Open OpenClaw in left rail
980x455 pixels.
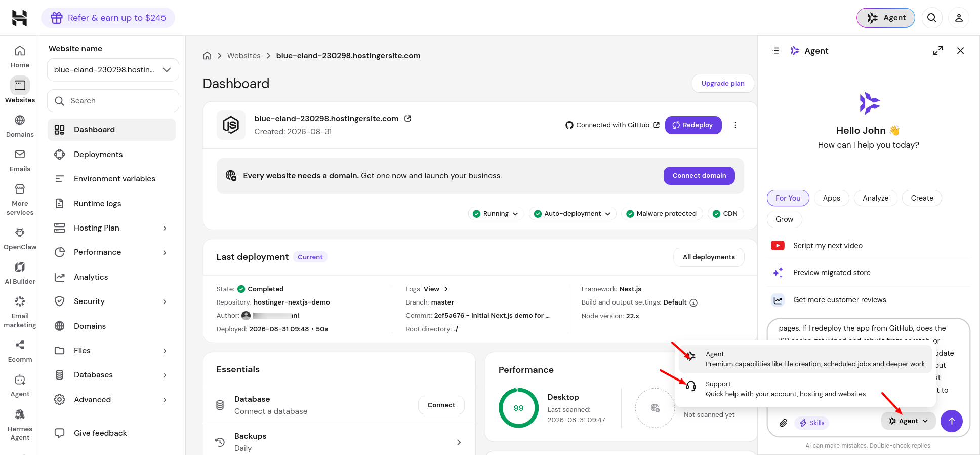[20, 239]
